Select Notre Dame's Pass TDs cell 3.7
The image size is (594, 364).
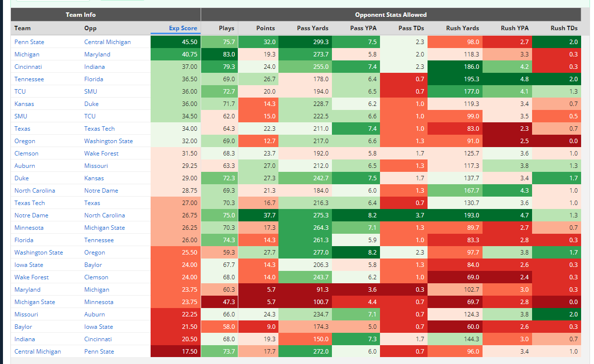coord(404,215)
